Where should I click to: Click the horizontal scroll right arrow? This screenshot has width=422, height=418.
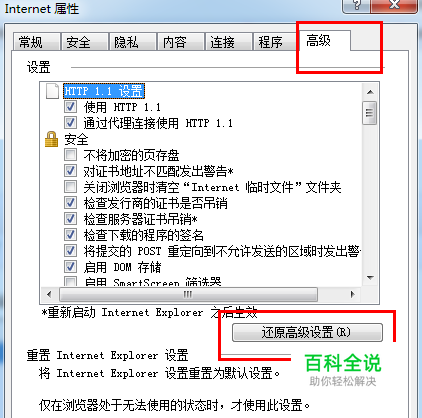pos(353,294)
